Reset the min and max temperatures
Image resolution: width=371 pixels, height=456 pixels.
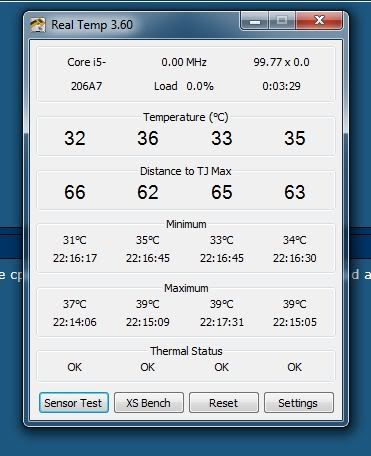224,403
